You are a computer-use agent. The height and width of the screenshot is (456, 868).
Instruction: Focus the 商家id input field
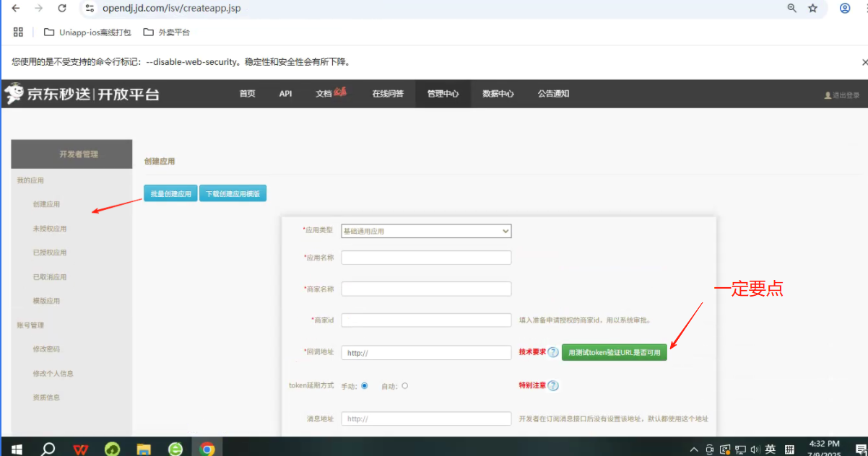(426, 320)
